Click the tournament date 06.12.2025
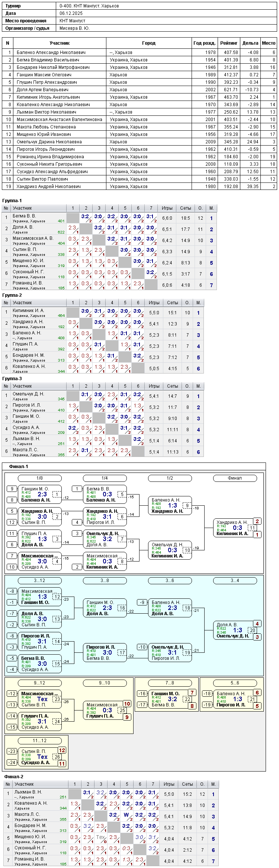279x868 pixels. [x=70, y=13]
